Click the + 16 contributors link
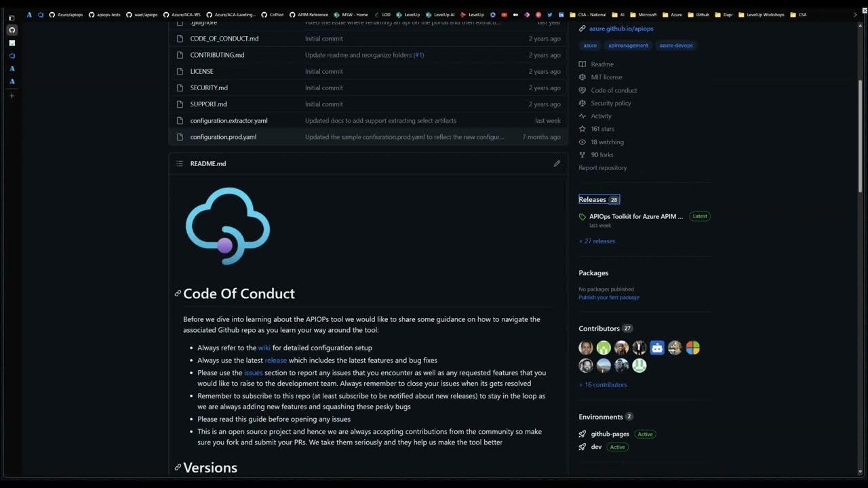868x488 pixels. click(x=603, y=384)
